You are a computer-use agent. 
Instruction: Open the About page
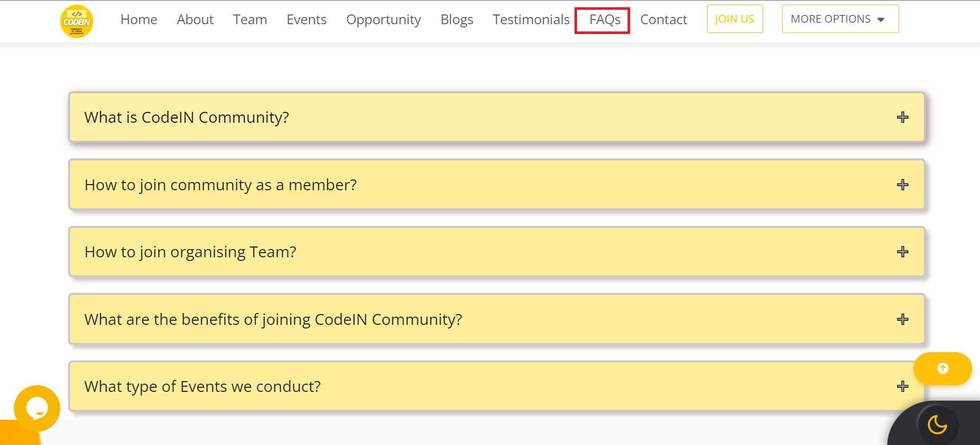195,19
